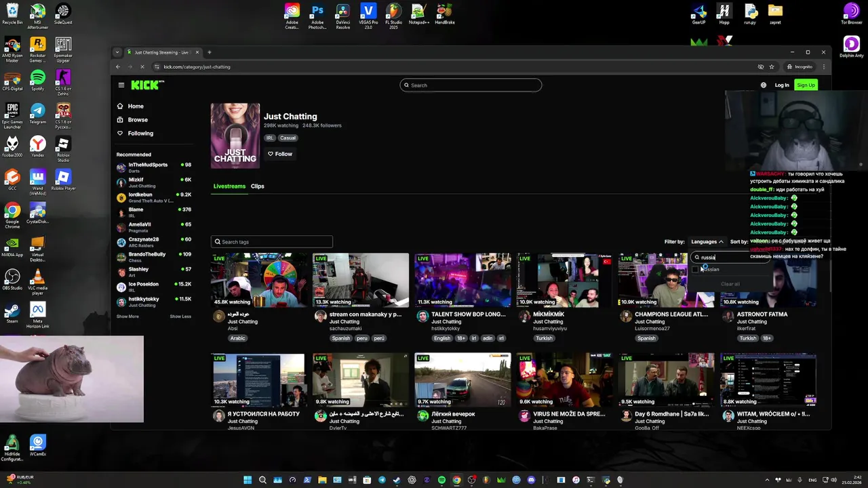Open the Windows Start menu
The height and width of the screenshot is (488, 868).
click(x=248, y=480)
